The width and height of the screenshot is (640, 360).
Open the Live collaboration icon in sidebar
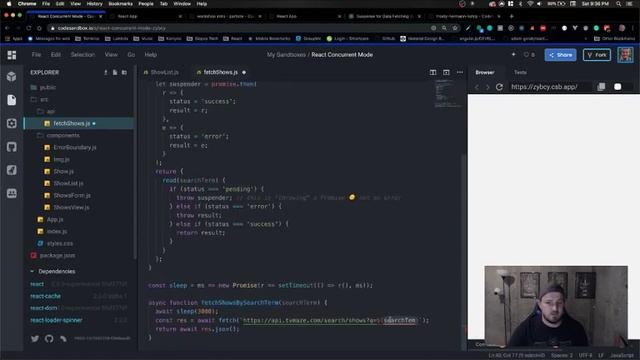click(12, 193)
